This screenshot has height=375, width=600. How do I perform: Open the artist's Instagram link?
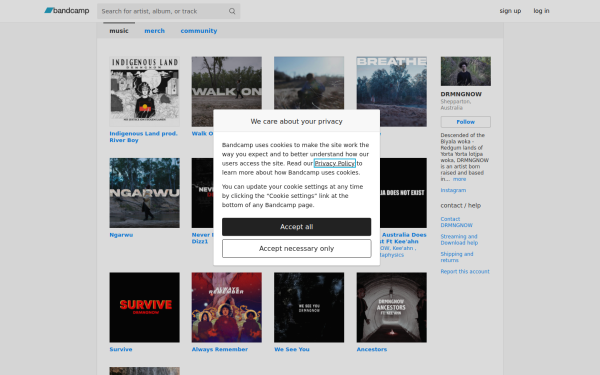[453, 190]
